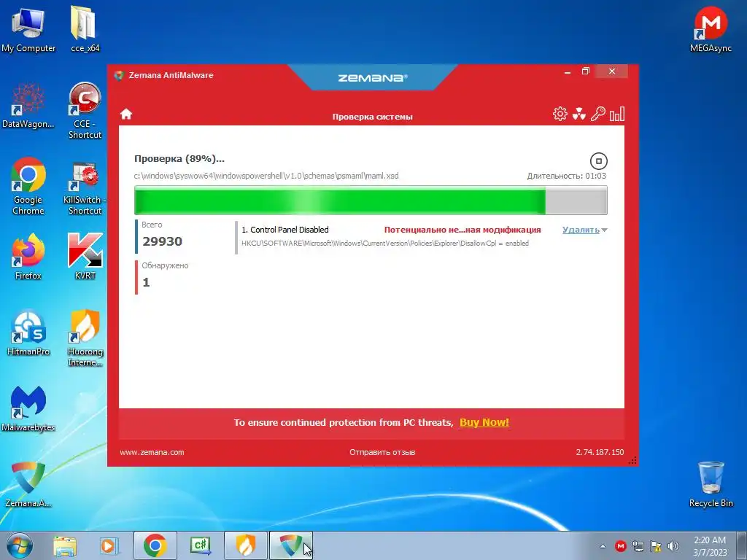The height and width of the screenshot is (560, 747).
Task: Click the Проверка (89%)... status heading
Action: (x=179, y=158)
